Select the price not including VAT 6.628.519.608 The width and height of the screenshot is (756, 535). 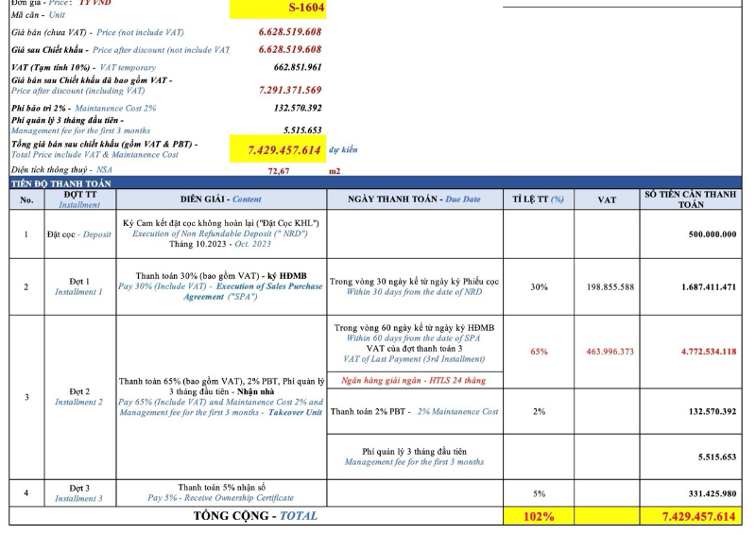click(x=290, y=32)
